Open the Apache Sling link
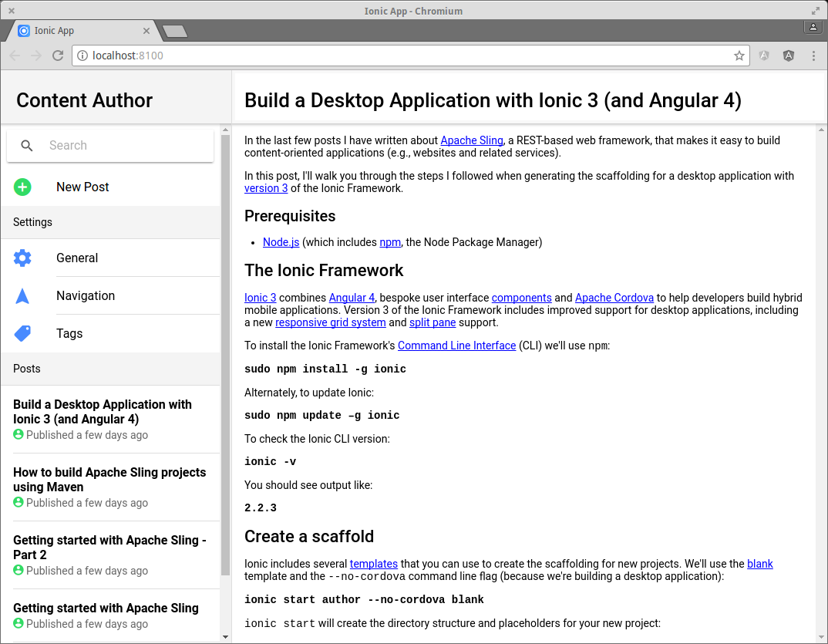828x644 pixels. pyautogui.click(x=472, y=140)
